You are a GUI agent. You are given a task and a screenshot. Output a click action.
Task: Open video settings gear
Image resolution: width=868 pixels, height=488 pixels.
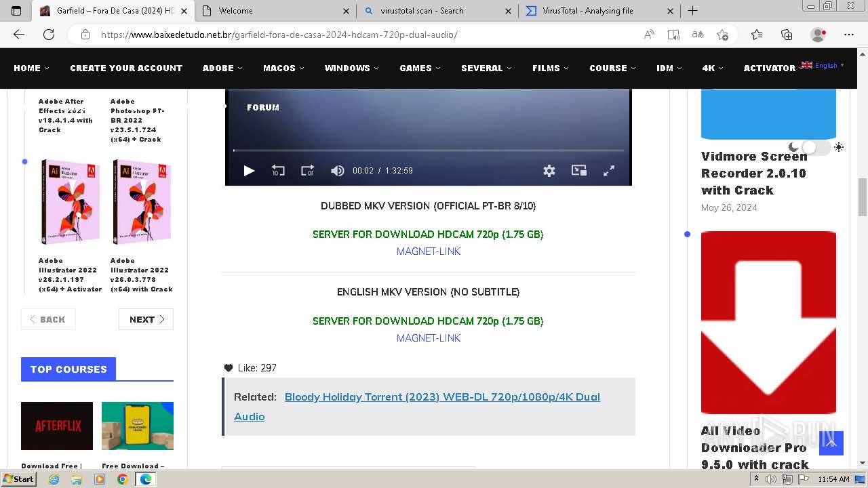pyautogui.click(x=549, y=171)
